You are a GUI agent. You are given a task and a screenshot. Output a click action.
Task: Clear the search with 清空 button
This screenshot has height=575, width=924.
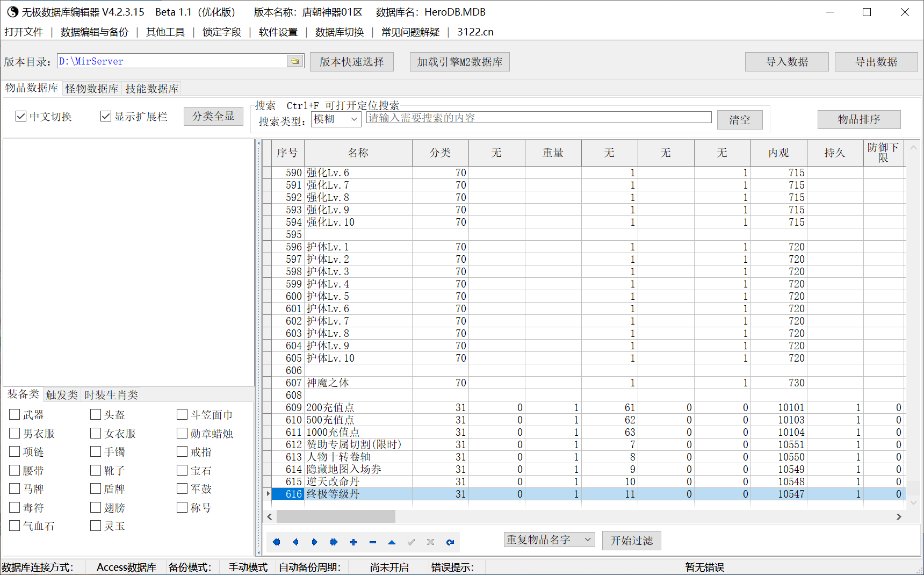[740, 120]
